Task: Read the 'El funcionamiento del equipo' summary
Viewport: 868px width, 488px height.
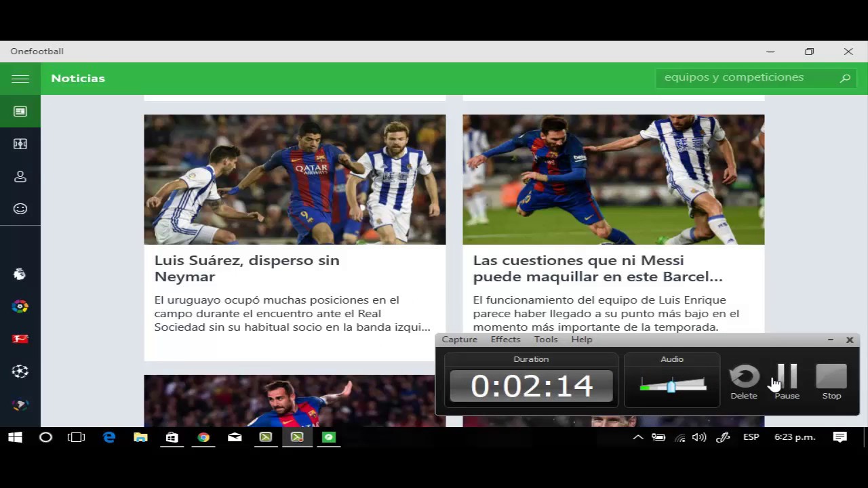Action: coord(606,313)
